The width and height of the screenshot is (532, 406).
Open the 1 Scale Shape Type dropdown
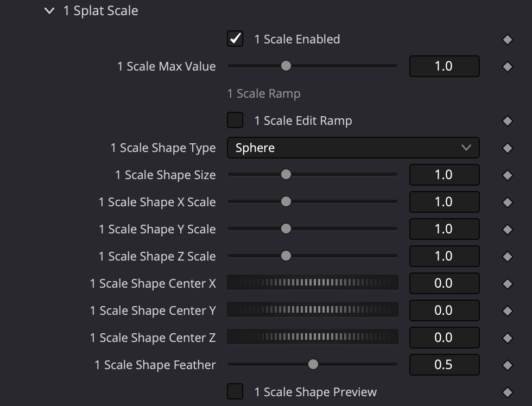(353, 148)
